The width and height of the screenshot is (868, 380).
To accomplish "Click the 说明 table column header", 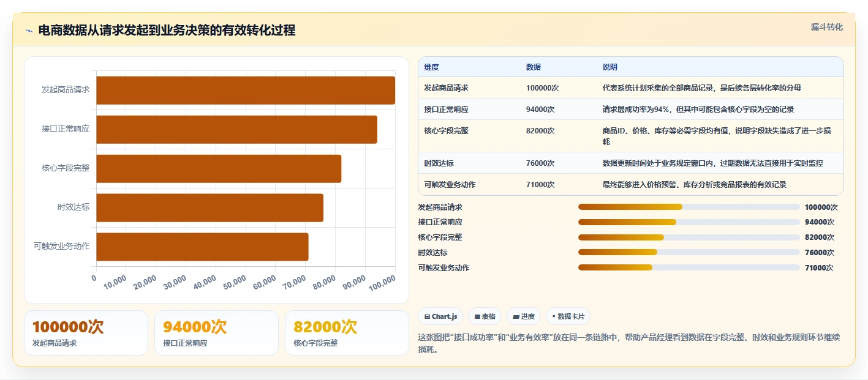I will 610,67.
